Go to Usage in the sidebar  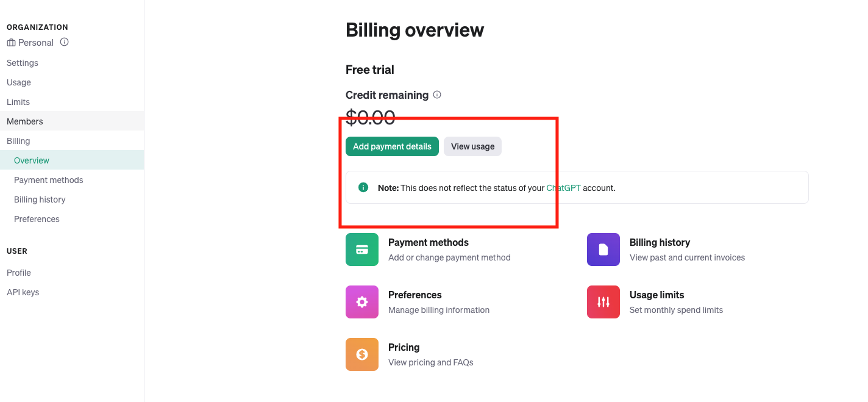19,82
